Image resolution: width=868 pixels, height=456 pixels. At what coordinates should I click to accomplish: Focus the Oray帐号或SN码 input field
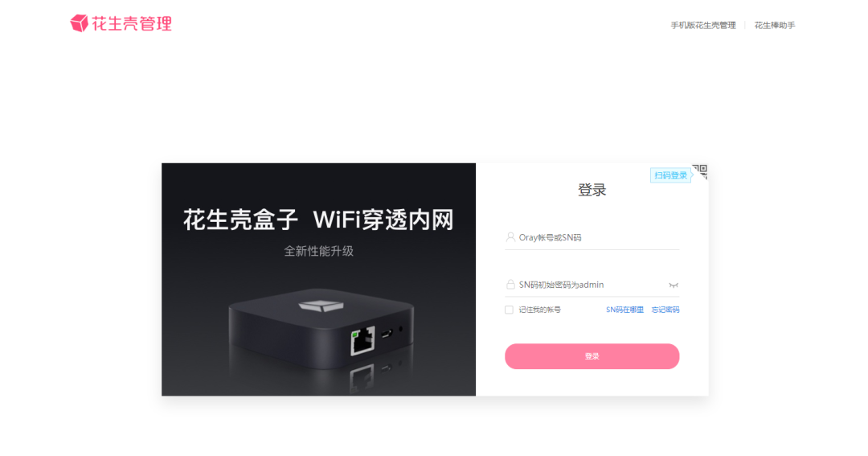point(592,238)
